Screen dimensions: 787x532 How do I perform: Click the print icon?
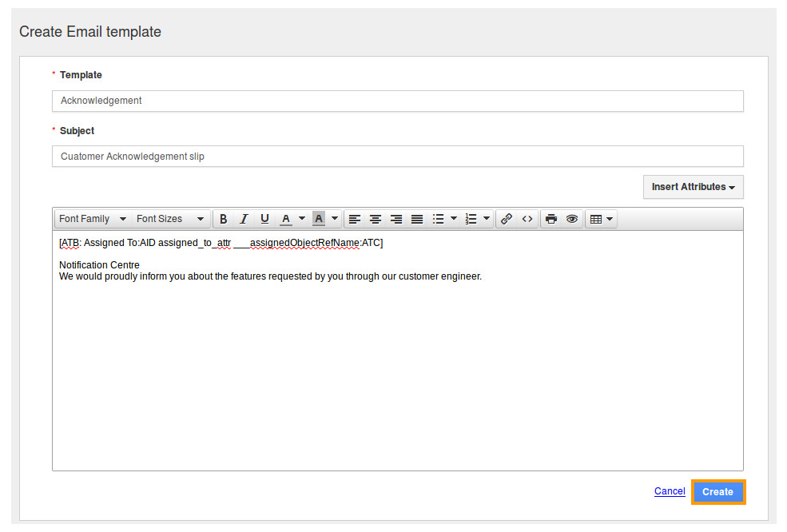coord(551,219)
